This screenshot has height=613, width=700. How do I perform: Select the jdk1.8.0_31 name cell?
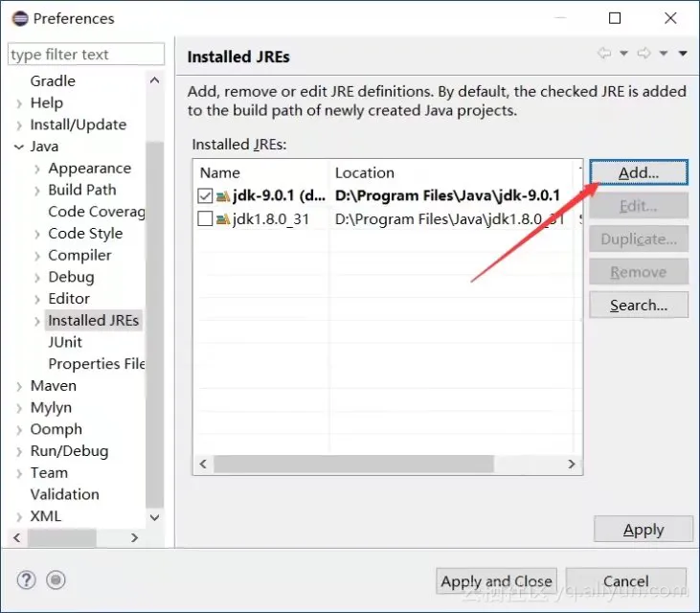[271, 219]
